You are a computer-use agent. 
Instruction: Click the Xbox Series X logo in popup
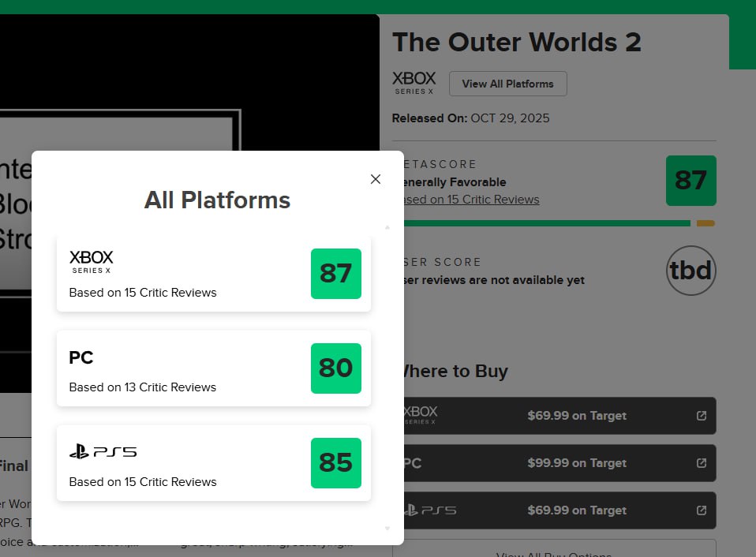[92, 261]
